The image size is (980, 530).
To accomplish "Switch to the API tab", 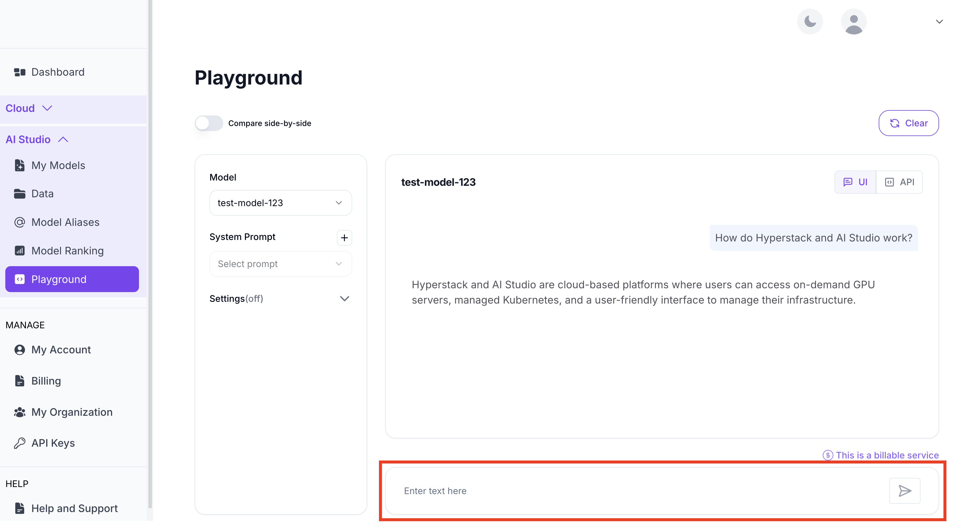I will 899,182.
